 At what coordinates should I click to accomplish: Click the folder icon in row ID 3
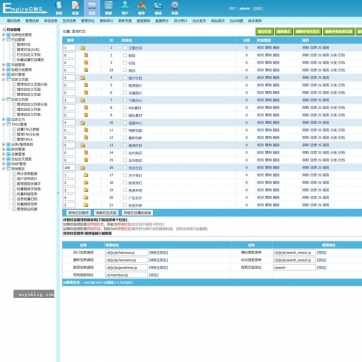(86, 63)
